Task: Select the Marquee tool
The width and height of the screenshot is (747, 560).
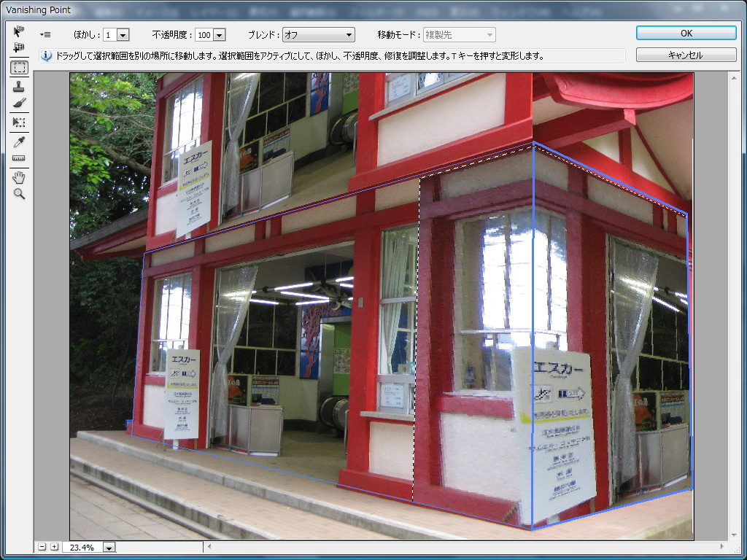Action: click(19, 68)
